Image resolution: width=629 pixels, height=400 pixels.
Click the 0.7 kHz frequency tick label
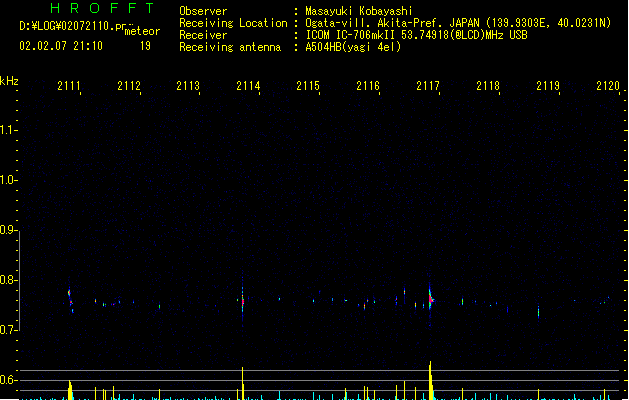coord(7,330)
